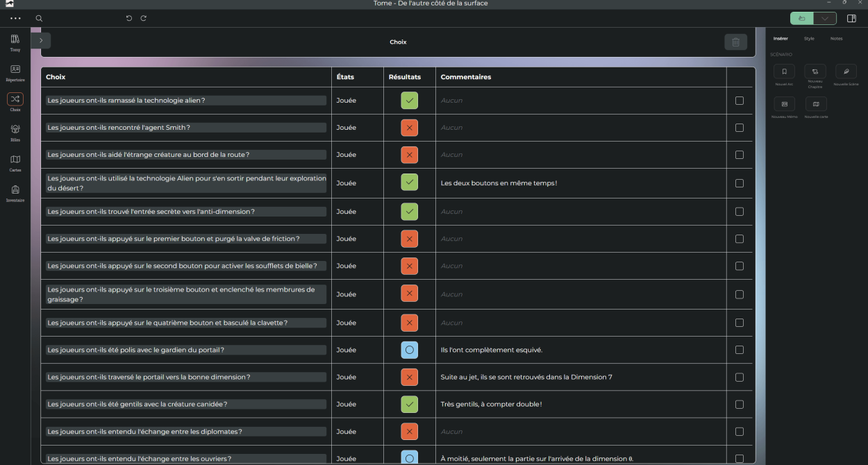868x465 pixels.
Task: Open the Cartes map section
Action: click(x=15, y=160)
